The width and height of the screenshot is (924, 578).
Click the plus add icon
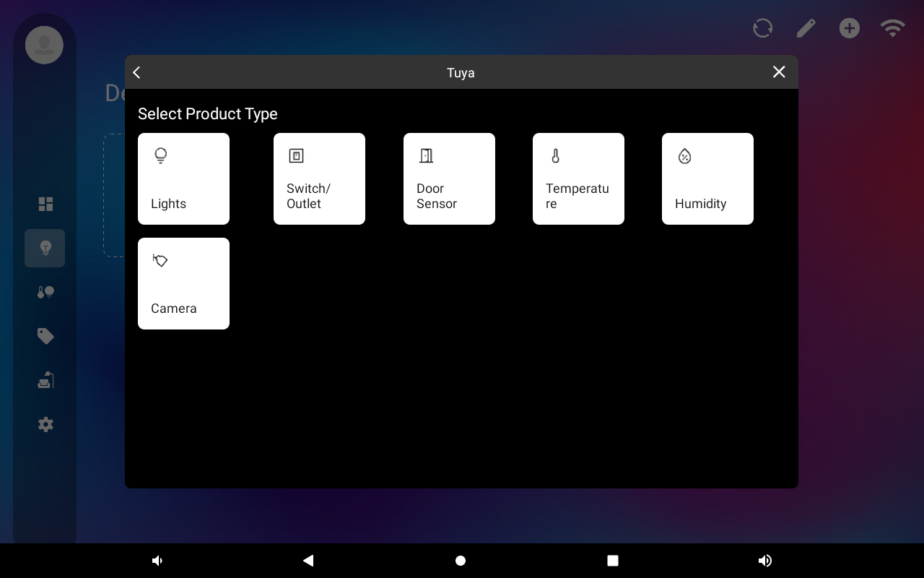click(x=850, y=28)
